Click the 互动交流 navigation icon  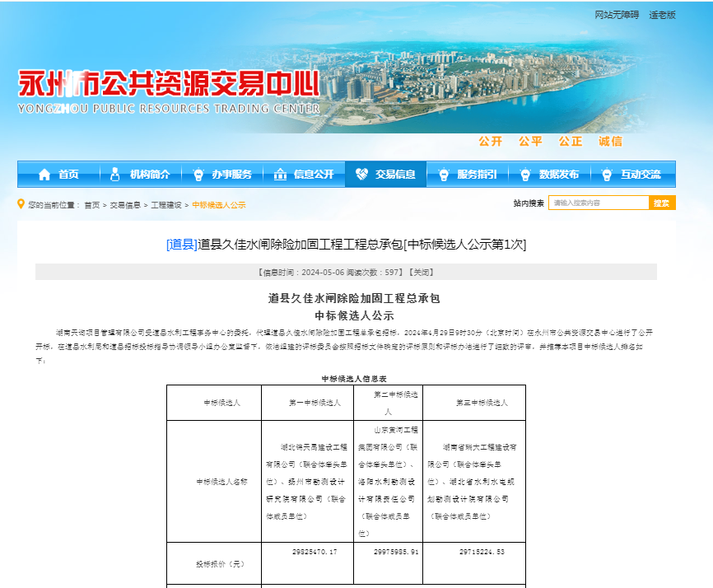coord(608,173)
